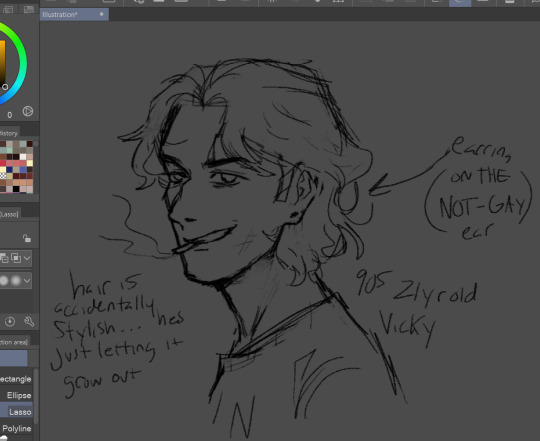Pick the black history swatch
The width and height of the screenshot is (540, 441).
point(16,189)
